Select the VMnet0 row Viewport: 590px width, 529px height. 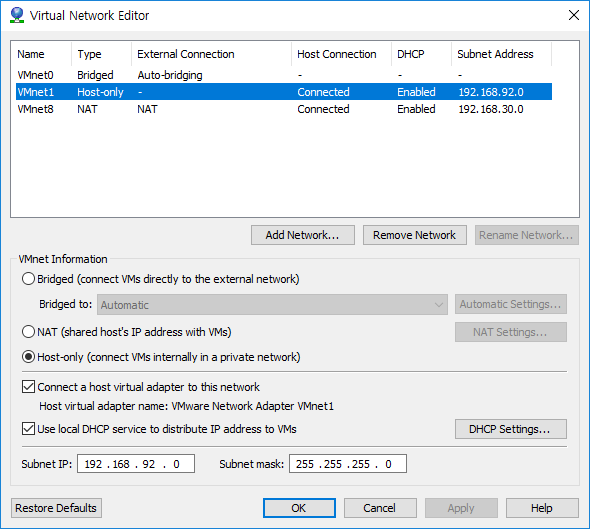pos(284,75)
